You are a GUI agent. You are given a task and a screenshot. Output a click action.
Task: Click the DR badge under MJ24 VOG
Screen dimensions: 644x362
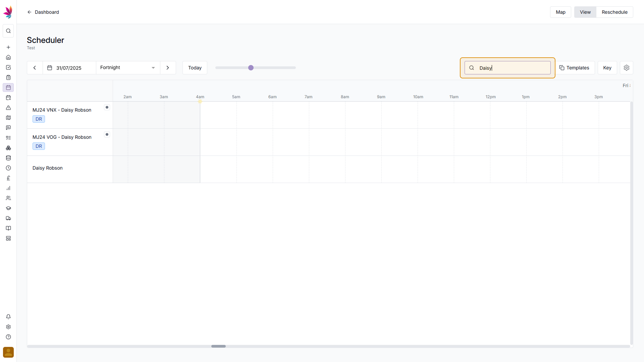(x=39, y=146)
